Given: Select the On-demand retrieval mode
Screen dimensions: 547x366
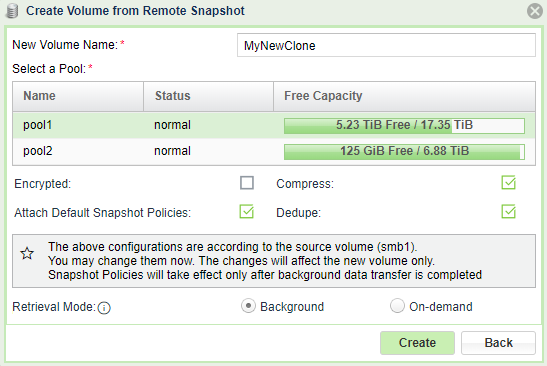Looking at the screenshot, I should [x=397, y=306].
